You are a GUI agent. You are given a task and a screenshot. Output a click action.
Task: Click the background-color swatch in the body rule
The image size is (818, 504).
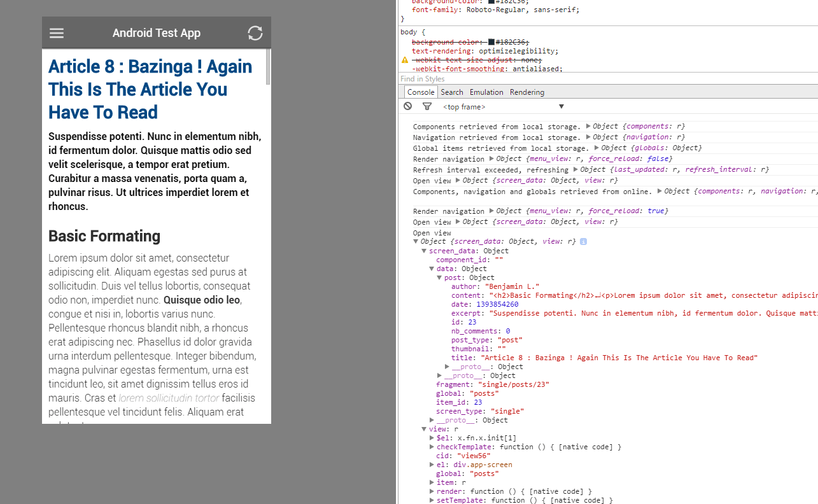491,42
